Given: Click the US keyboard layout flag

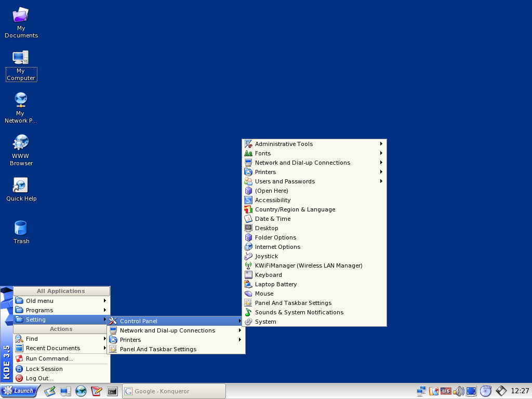Looking at the screenshot, I should coord(446,391).
